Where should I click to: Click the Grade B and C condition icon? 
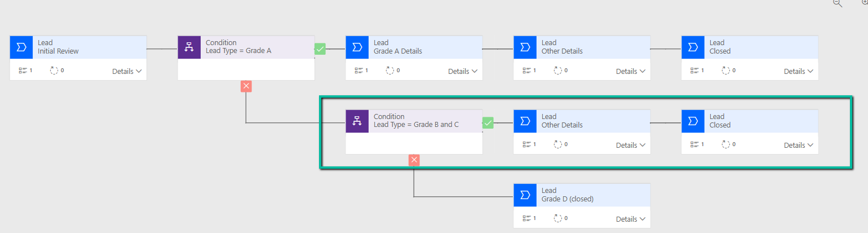(x=357, y=121)
